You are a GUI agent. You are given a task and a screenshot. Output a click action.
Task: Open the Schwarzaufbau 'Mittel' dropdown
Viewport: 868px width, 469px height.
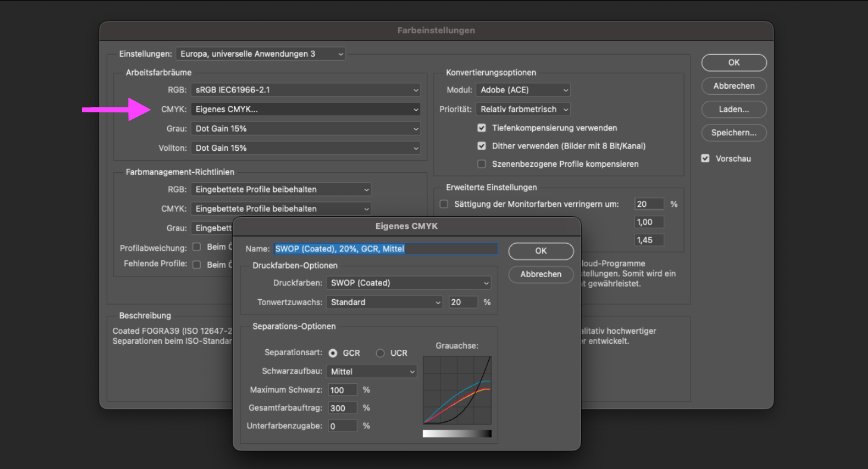[x=371, y=371]
